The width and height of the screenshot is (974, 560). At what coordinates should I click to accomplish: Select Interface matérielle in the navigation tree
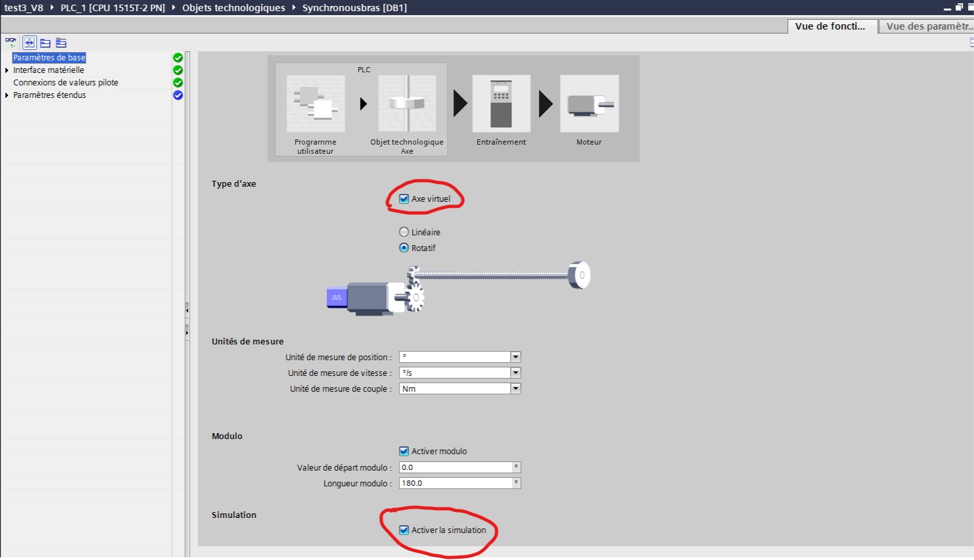click(x=49, y=70)
